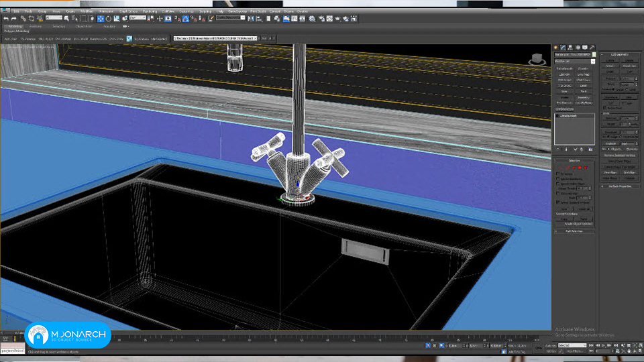Toggle Delete Isolated Vertices checkbox
This screenshot has width=644, height=362.
[557, 202]
